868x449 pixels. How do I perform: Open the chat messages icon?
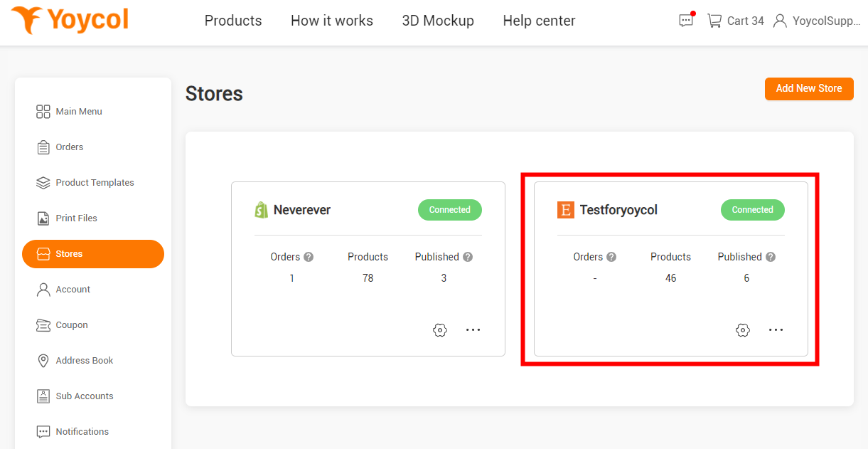point(685,21)
